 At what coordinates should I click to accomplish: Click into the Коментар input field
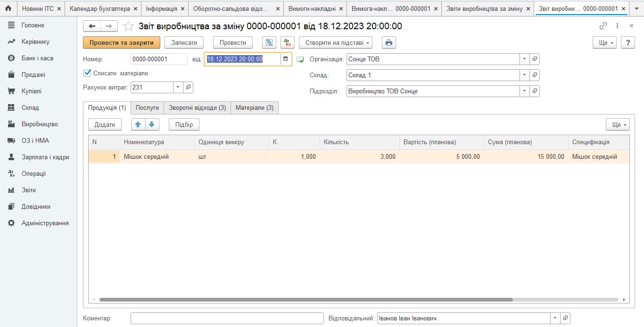pyautogui.click(x=227, y=319)
